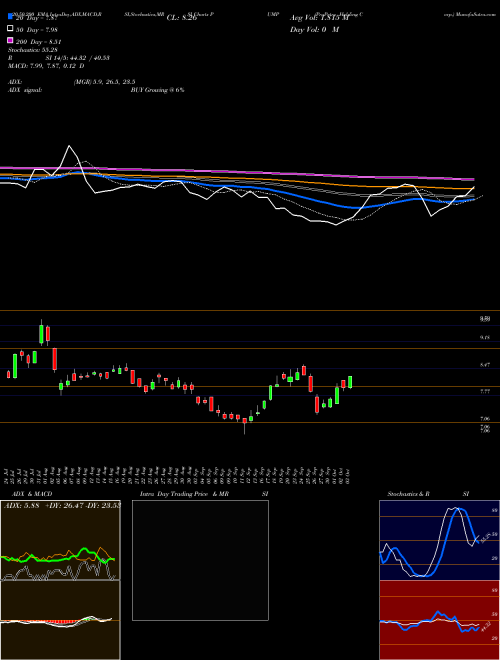Click the white 50 Day legend swatch
This screenshot has width=500, height=660.
10,29
